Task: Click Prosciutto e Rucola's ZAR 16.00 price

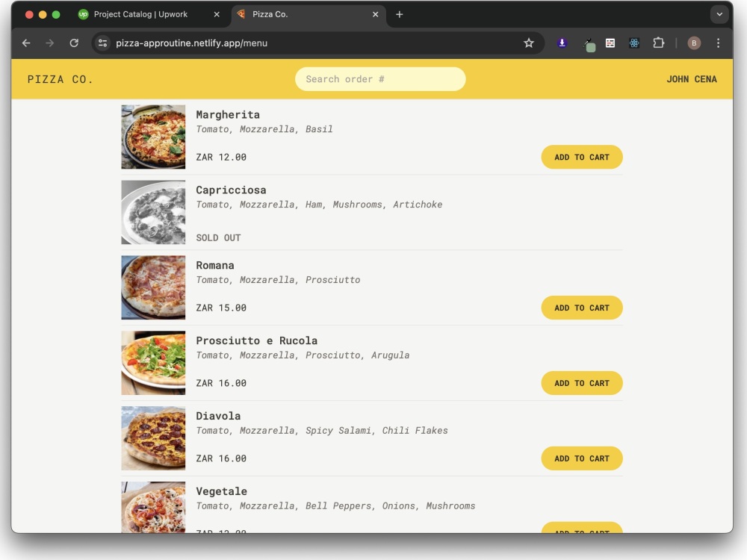Action: 221,383
